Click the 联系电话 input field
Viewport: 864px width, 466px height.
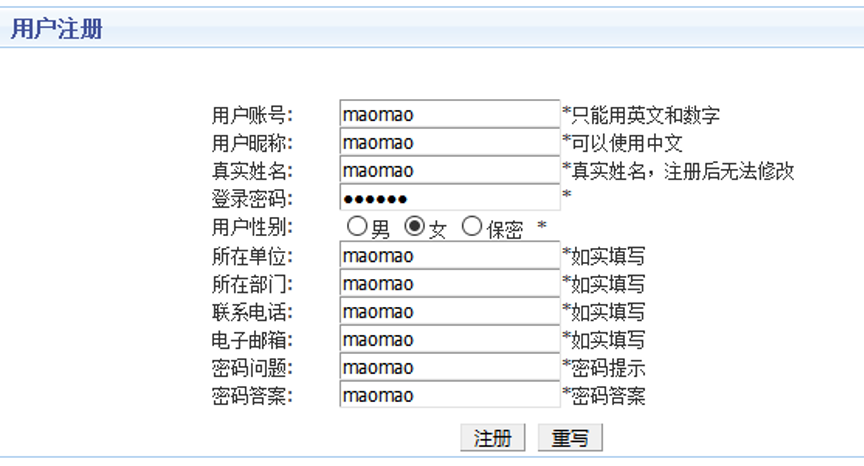[x=449, y=312]
